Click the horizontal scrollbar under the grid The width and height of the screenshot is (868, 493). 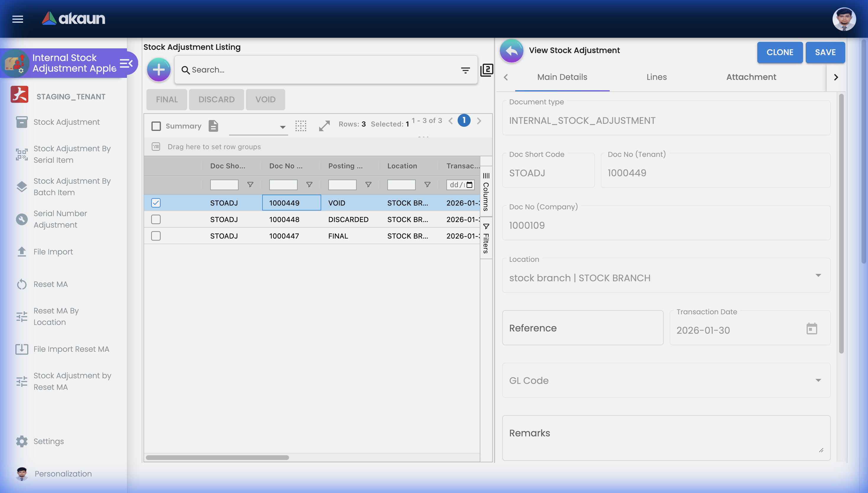pos(217,457)
